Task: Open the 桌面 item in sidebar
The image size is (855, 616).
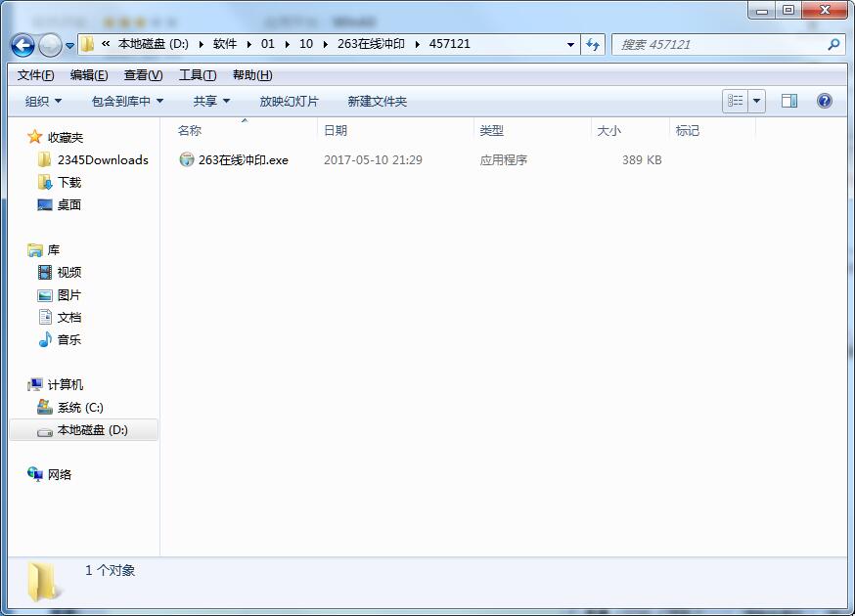Action: pyautogui.click(x=66, y=204)
